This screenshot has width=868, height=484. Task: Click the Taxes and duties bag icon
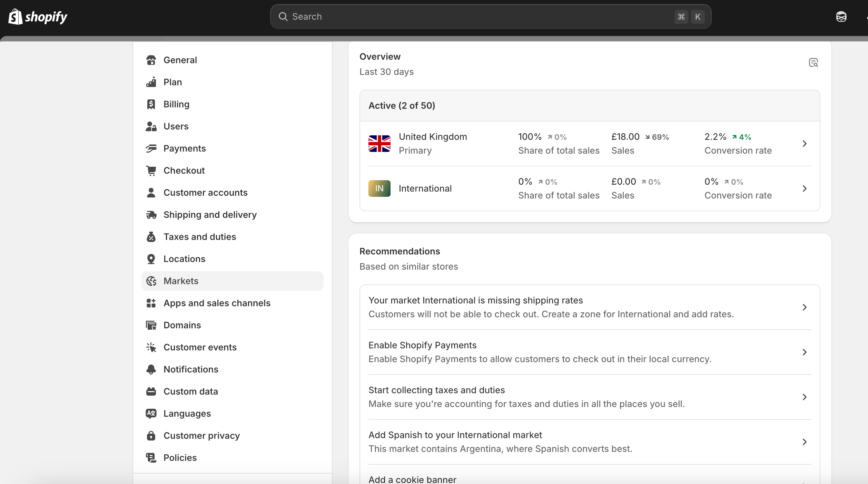click(x=151, y=237)
